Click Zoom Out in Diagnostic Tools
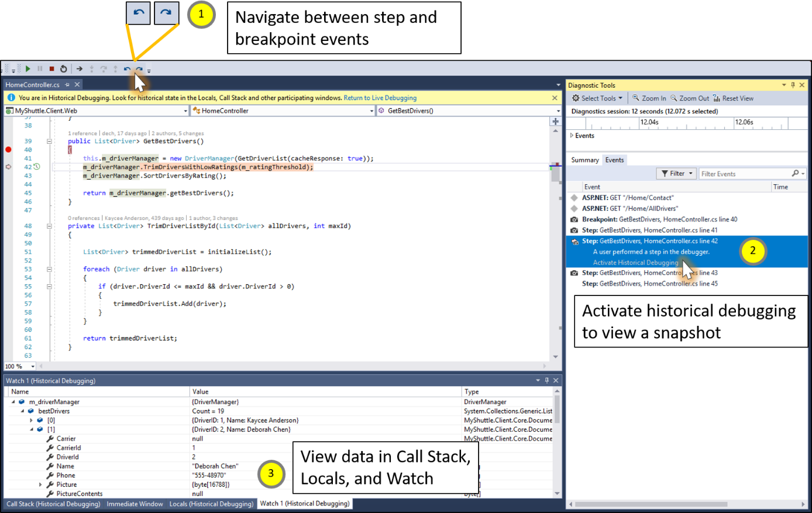Screen dimensions: 812x513 coord(689,98)
